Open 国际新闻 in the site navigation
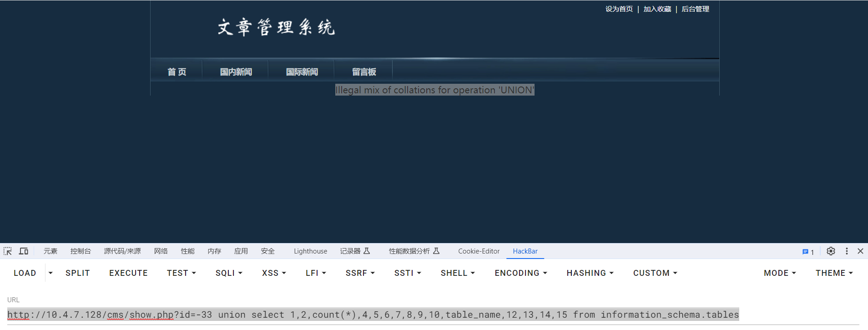The width and height of the screenshot is (868, 330). point(302,72)
